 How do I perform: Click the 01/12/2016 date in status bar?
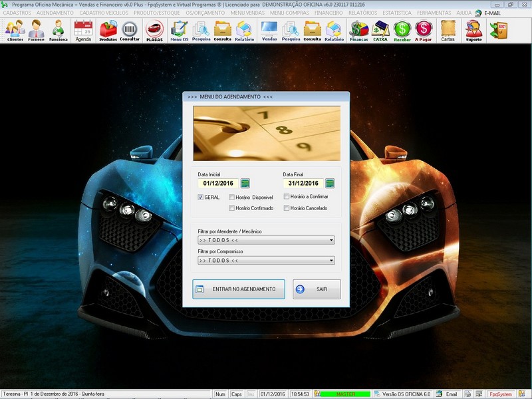tap(273, 394)
